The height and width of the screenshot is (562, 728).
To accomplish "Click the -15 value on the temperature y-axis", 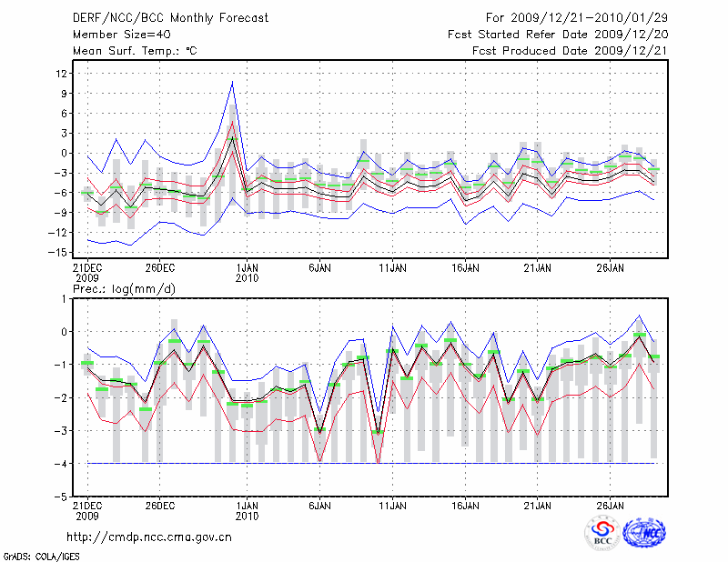I will pyautogui.click(x=60, y=253).
